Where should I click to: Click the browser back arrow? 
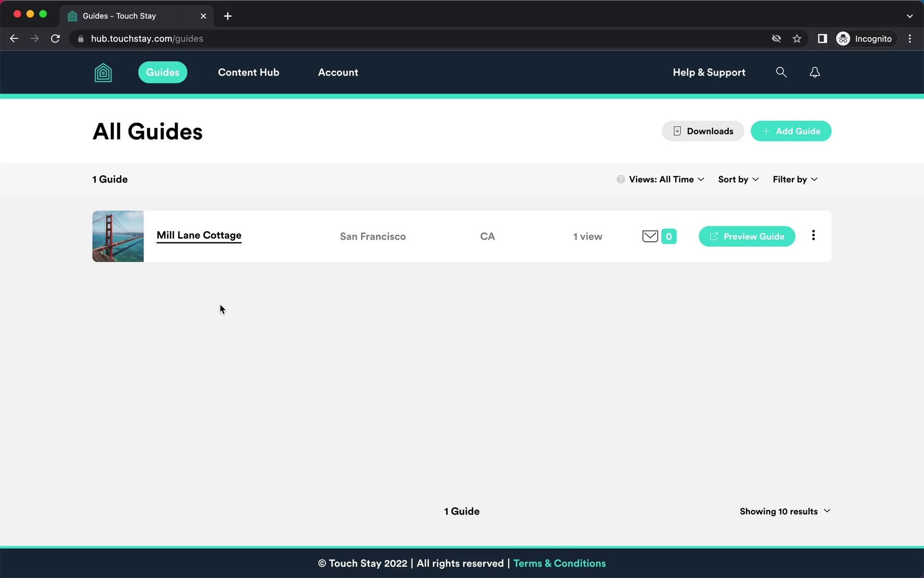tap(14, 39)
